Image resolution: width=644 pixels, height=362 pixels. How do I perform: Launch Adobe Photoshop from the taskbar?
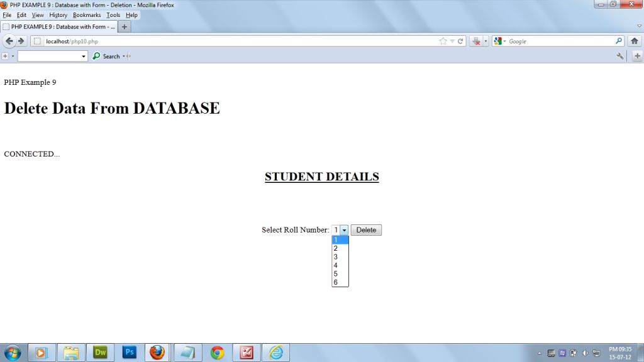pos(129,353)
